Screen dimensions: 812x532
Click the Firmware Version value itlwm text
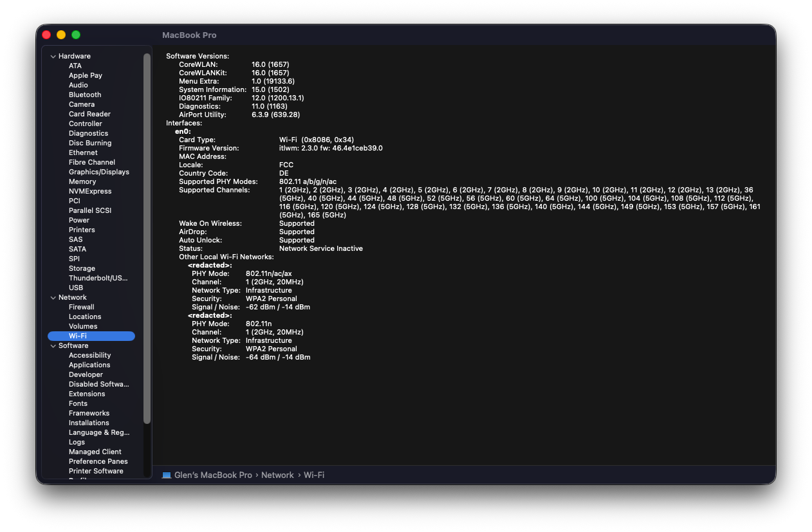pos(331,148)
